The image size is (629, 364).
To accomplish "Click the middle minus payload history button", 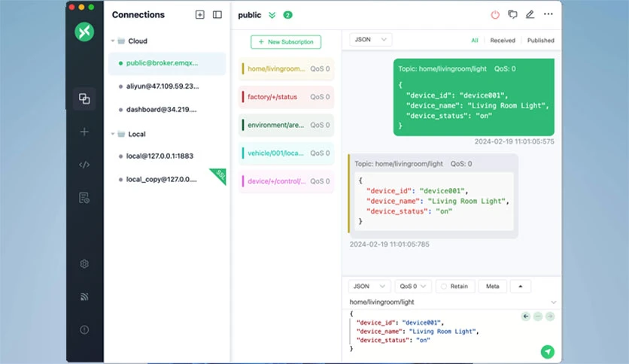I will click(538, 317).
